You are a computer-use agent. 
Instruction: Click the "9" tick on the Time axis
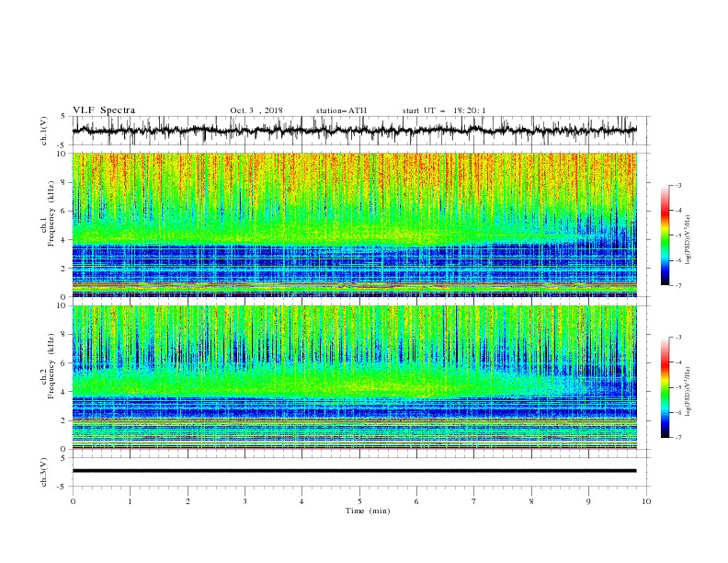(x=588, y=501)
